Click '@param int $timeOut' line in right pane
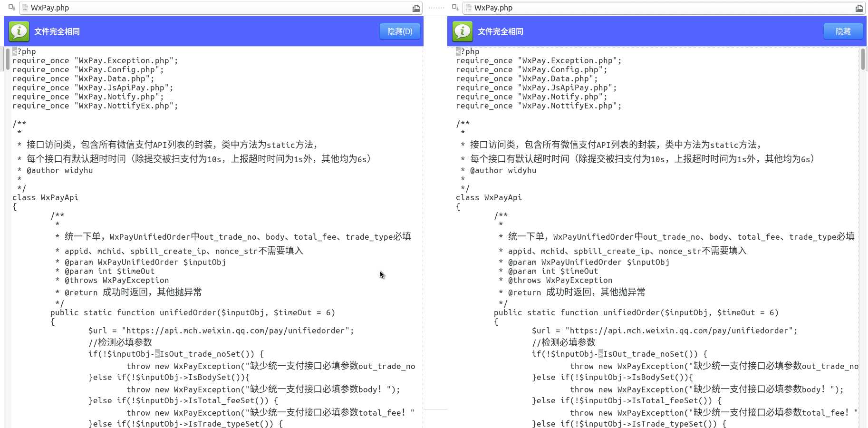868x428 pixels. [553, 271]
